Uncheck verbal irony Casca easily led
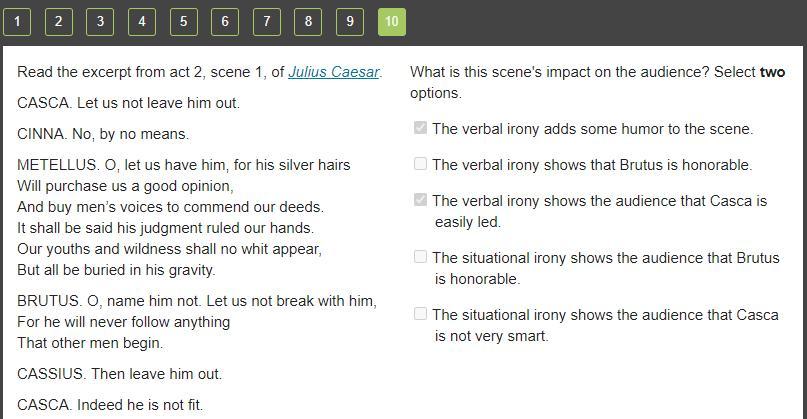The image size is (807, 419). point(421,200)
